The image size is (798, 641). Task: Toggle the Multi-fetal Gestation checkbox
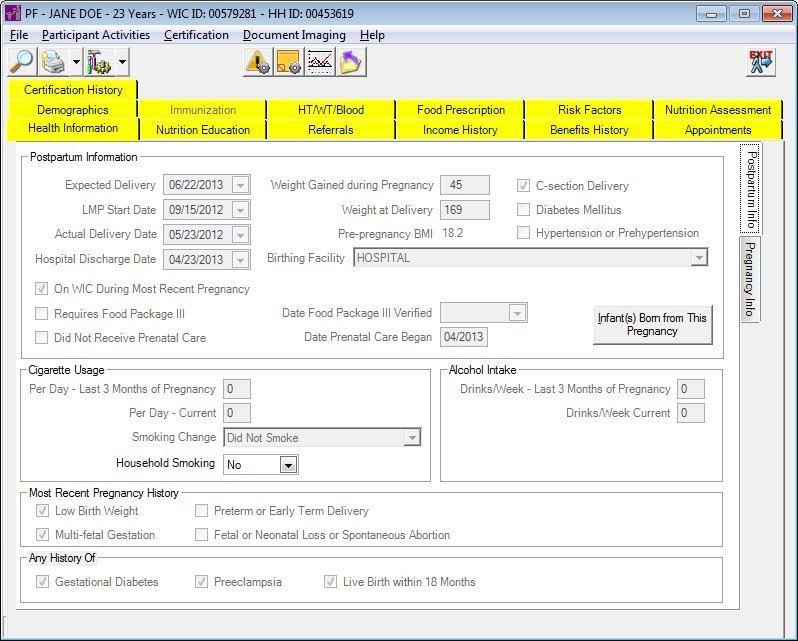click(x=42, y=535)
